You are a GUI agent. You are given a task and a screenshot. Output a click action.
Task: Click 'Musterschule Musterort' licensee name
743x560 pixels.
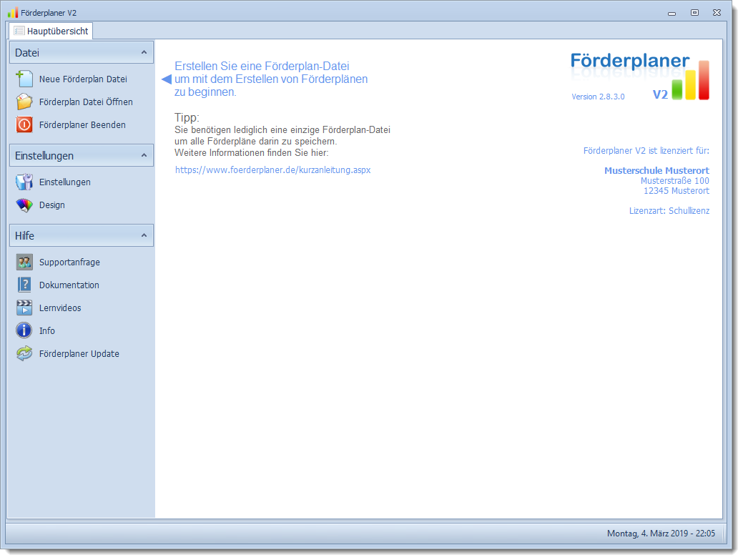[656, 170]
